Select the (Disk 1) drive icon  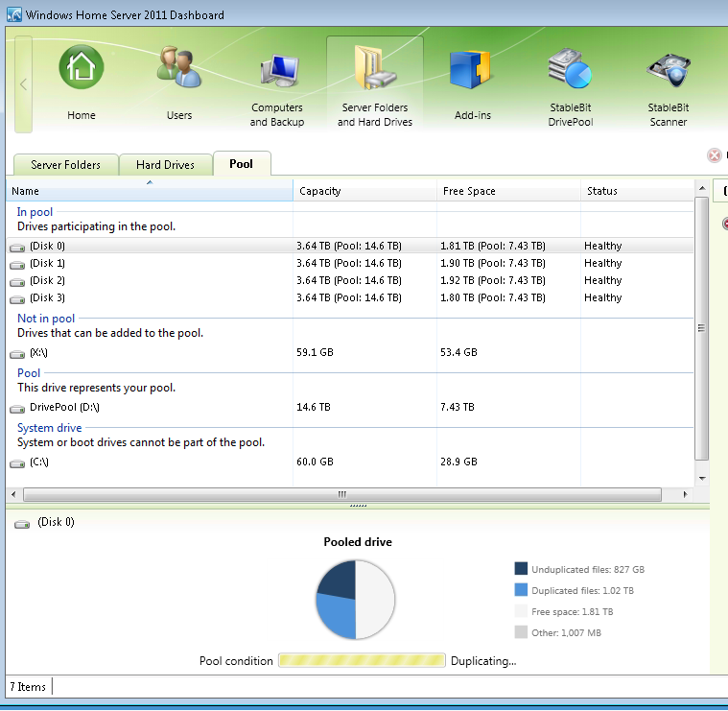[x=17, y=265]
